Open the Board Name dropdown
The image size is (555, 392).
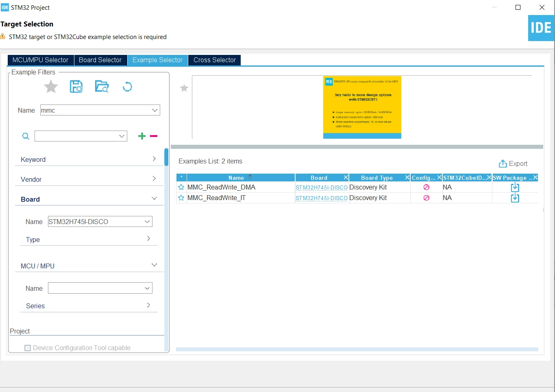click(x=147, y=222)
